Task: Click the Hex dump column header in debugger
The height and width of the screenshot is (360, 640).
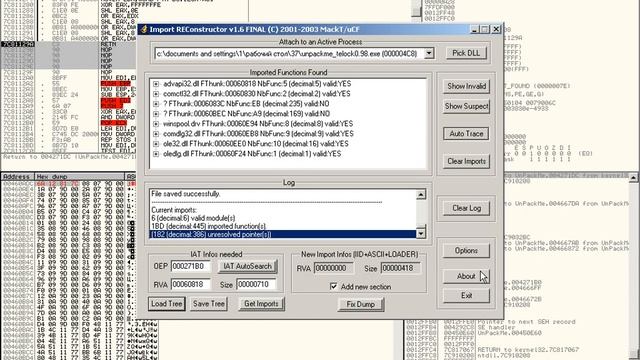Action: tap(80, 177)
